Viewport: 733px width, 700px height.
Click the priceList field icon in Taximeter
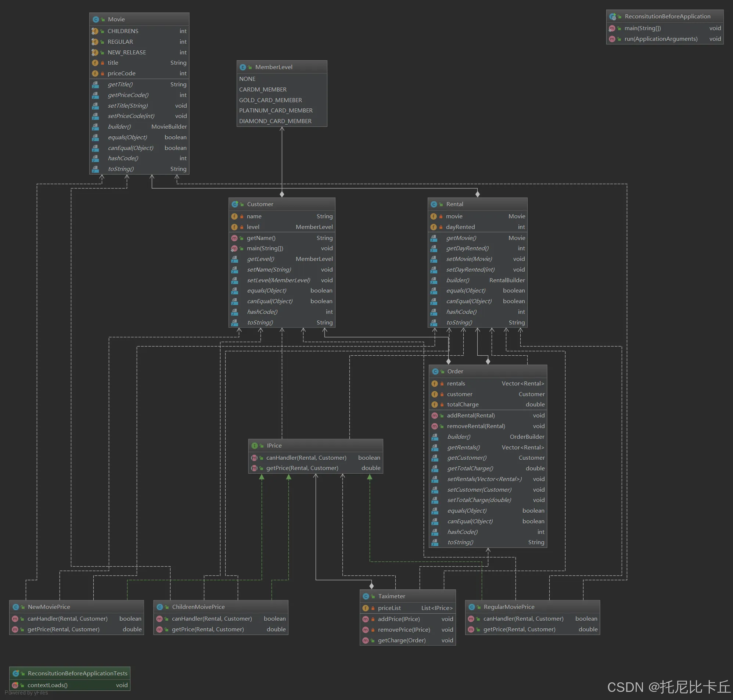pos(366,608)
